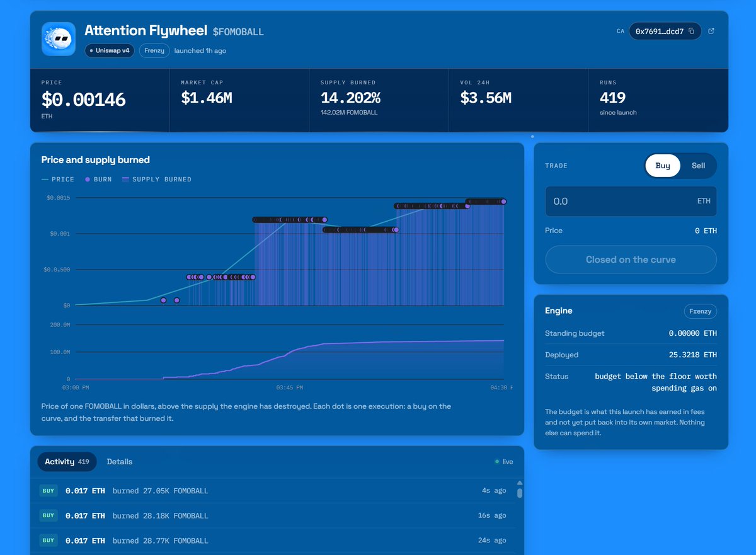Click the Attention Flywheel token logo

click(x=59, y=39)
